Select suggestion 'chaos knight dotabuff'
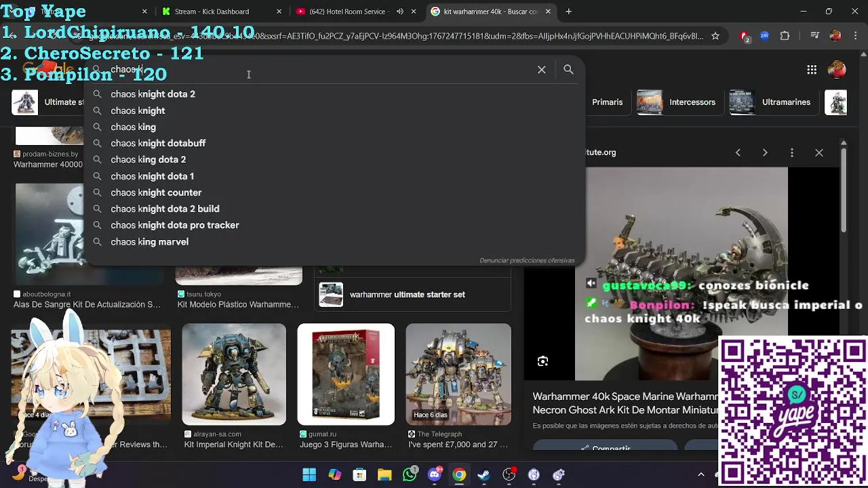 pos(334,143)
